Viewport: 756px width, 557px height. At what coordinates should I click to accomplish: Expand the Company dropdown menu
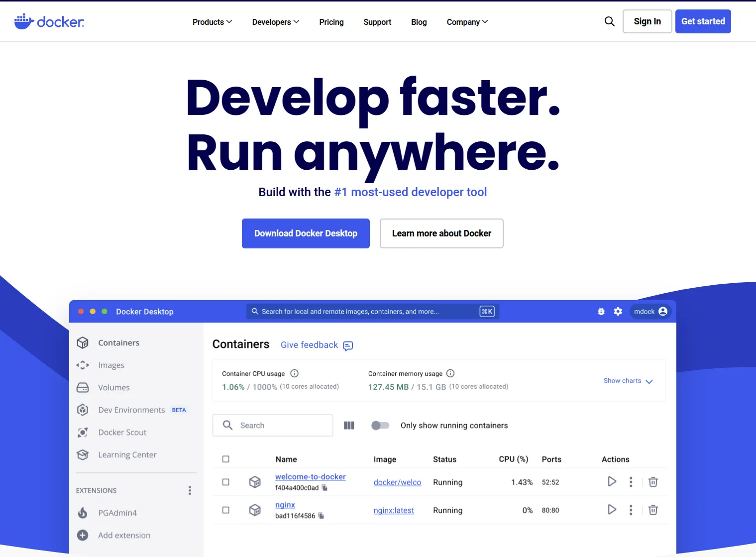point(467,22)
